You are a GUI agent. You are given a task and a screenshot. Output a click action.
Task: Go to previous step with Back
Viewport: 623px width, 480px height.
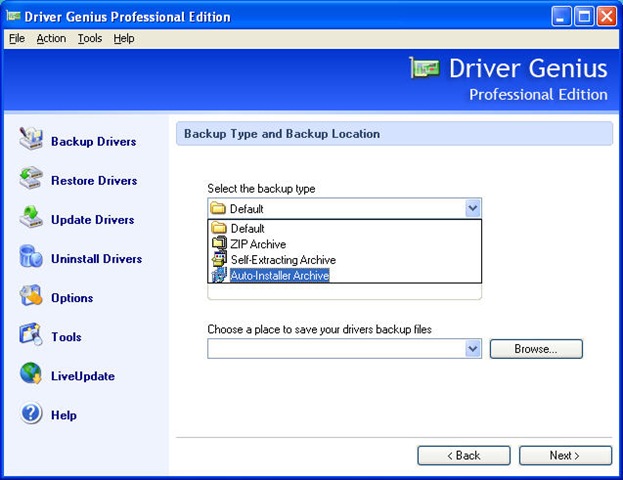(464, 455)
